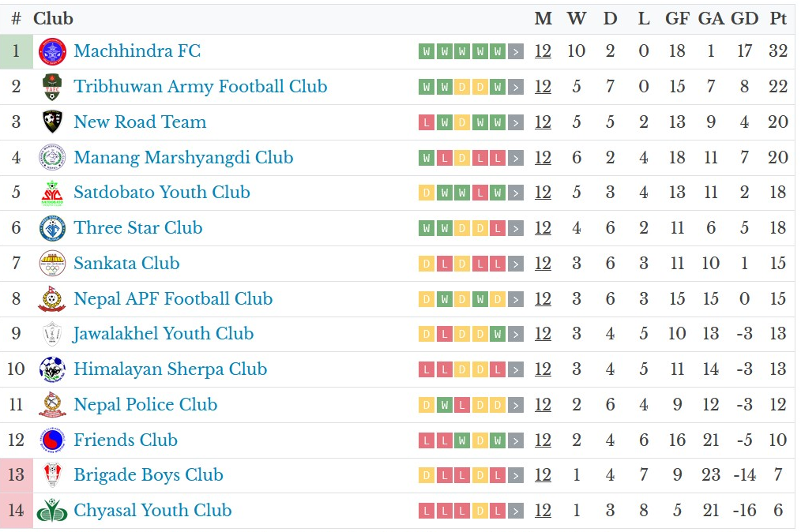The height and width of the screenshot is (532, 801).
Task: Click the Chyasal Youth Club logo
Action: (x=53, y=511)
